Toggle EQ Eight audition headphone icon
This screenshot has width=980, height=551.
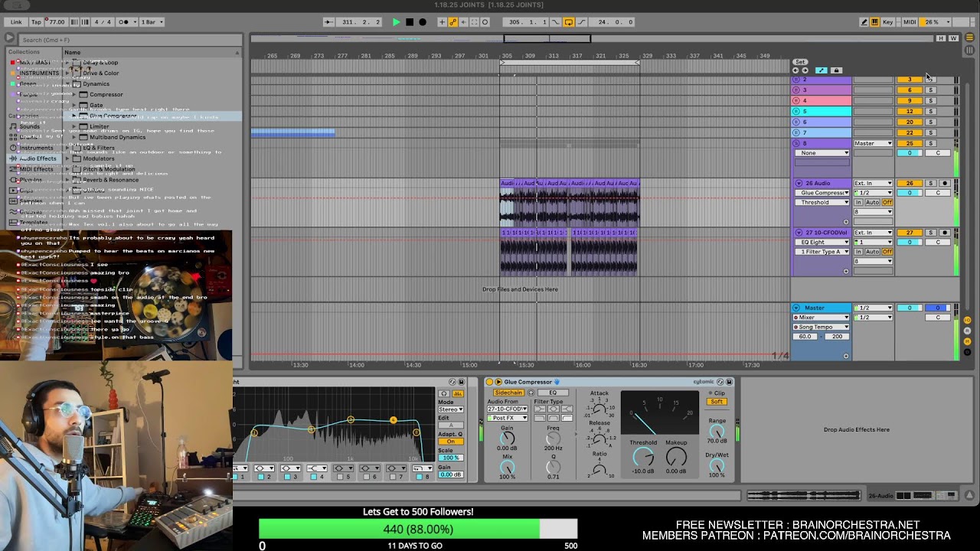coord(444,393)
